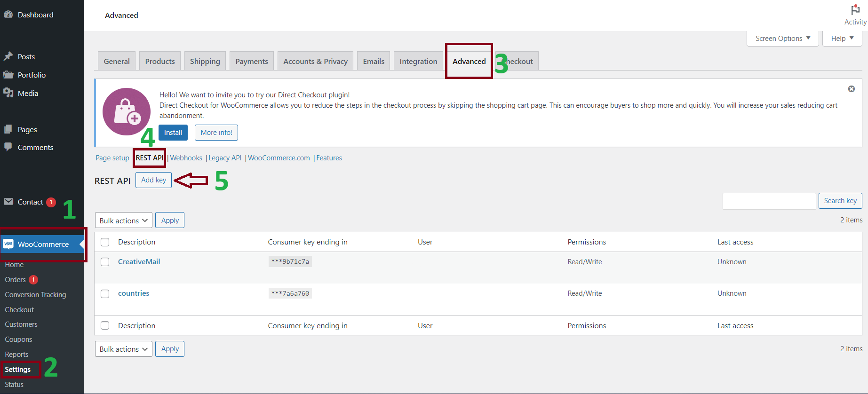The image size is (868, 394).
Task: Check the CreativeMail key checkbox
Action: pos(105,262)
